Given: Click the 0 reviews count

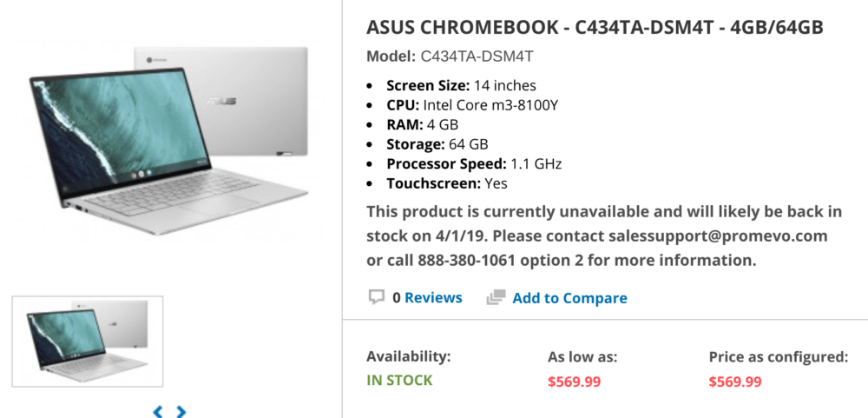Looking at the screenshot, I should 397,298.
